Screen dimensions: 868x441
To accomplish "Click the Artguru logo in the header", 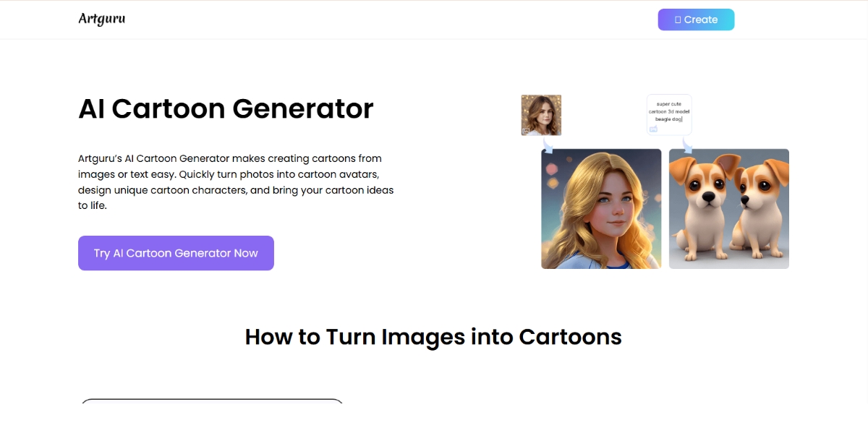I will pos(101,19).
